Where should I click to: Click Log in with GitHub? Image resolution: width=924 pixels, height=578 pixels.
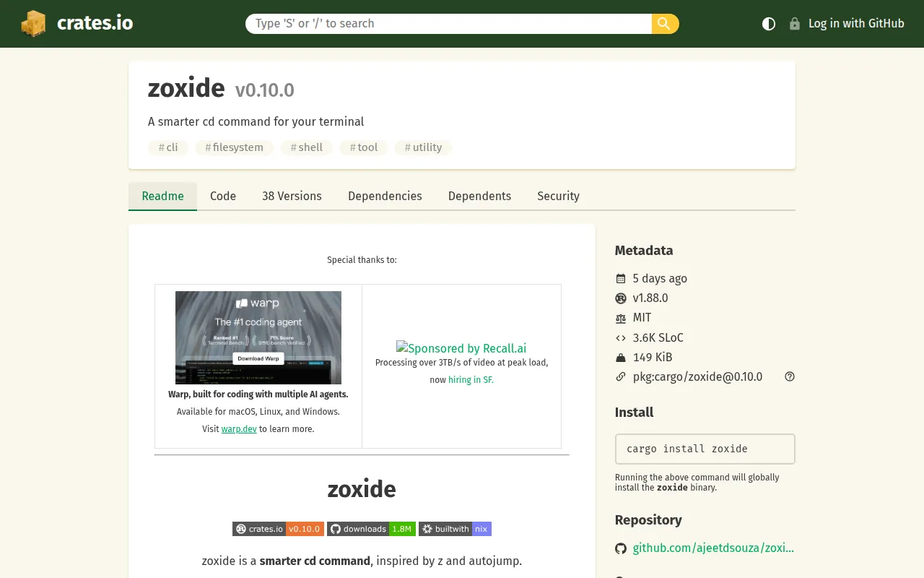click(x=856, y=24)
